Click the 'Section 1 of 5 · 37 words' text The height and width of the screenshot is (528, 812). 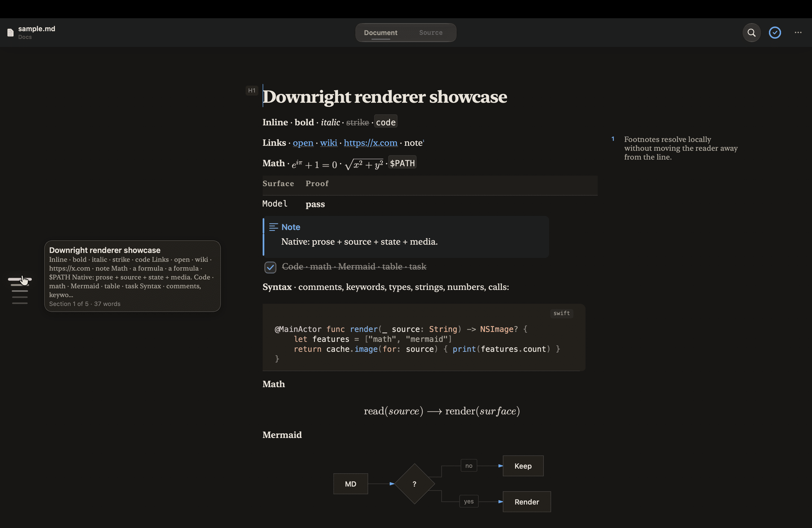85,303
